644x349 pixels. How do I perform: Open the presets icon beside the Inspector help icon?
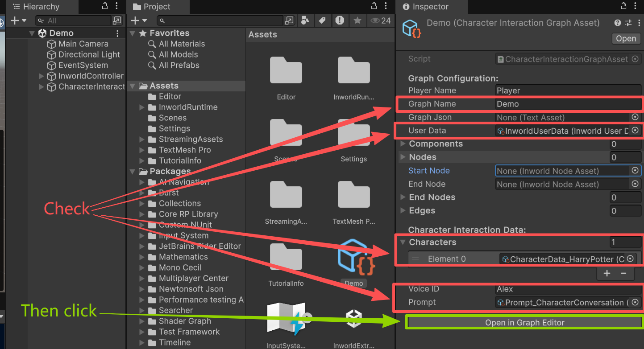pos(629,23)
